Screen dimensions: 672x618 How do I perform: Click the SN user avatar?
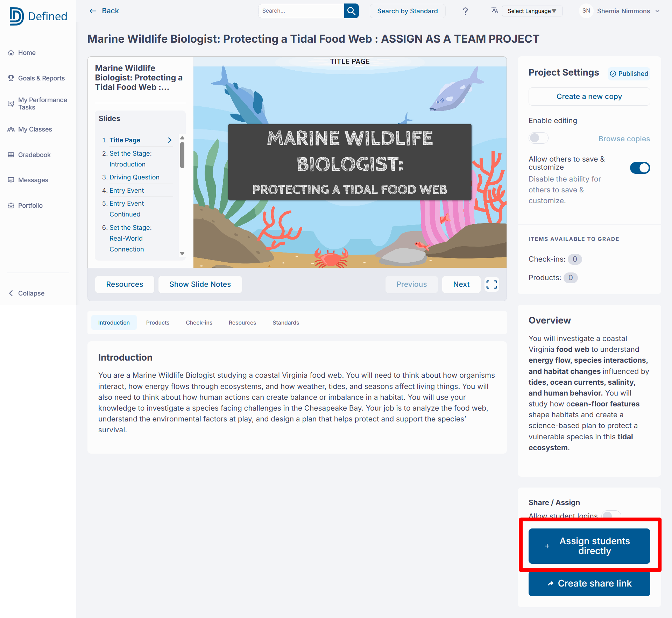tap(586, 11)
